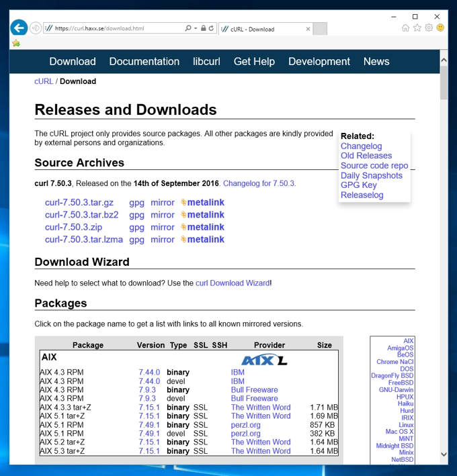
Task: Open the Download menu in navigation bar
Action: [73, 62]
